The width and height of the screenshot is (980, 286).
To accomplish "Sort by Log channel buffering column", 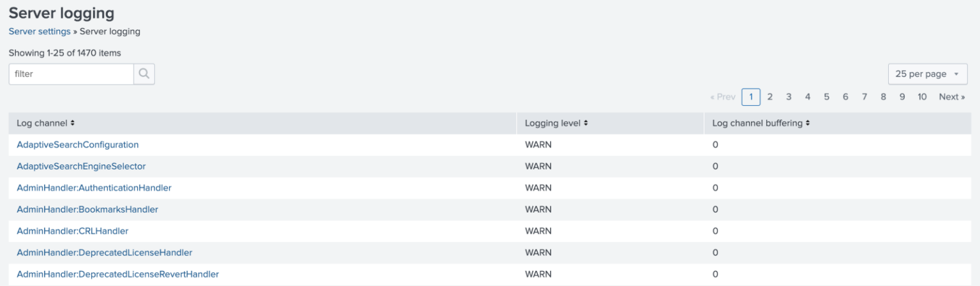I will (x=761, y=123).
